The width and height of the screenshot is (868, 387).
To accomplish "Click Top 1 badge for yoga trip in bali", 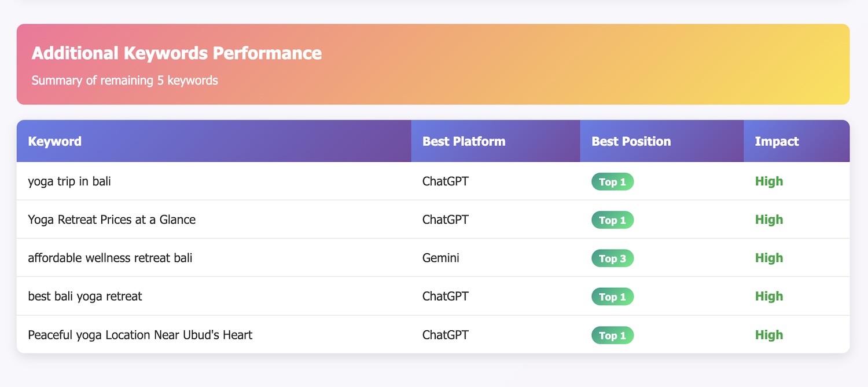I will 612,182.
